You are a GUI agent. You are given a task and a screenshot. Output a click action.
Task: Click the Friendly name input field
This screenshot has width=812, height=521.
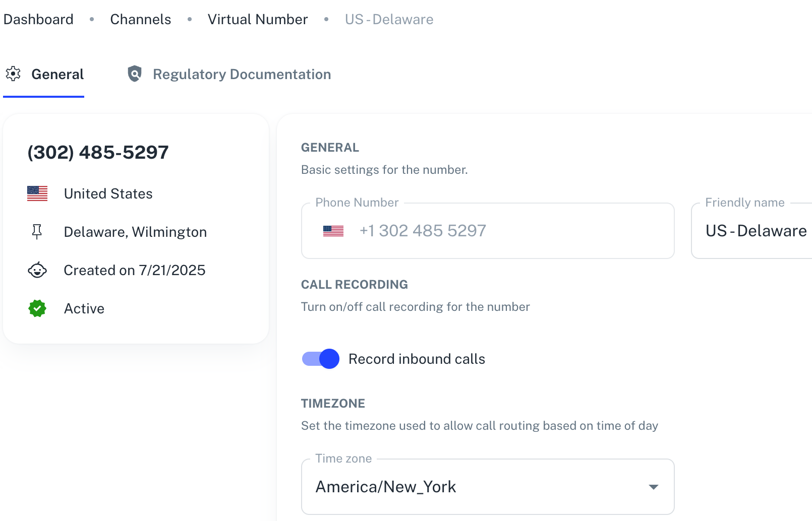tap(752, 231)
